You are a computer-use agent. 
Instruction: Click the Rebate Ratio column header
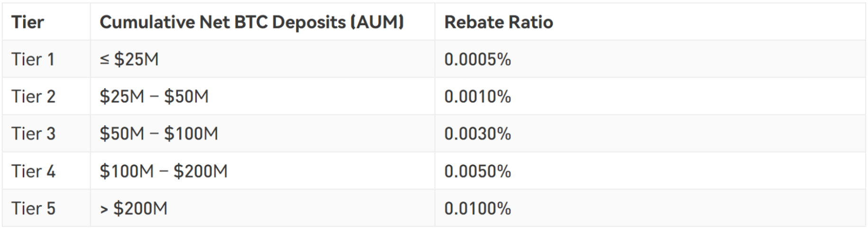tap(498, 22)
